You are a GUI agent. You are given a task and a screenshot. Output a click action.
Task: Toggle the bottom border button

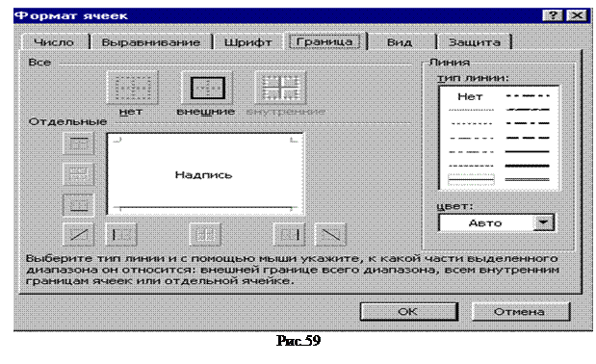tap(79, 205)
